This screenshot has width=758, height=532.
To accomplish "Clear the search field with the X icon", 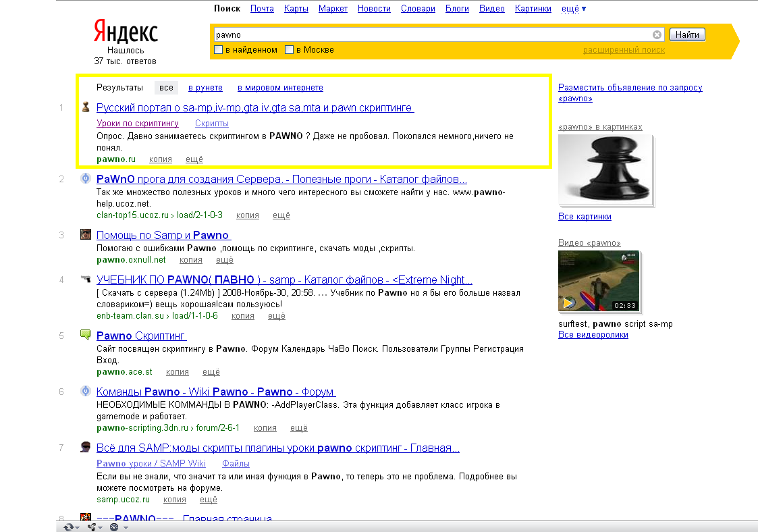I will pyautogui.click(x=657, y=35).
